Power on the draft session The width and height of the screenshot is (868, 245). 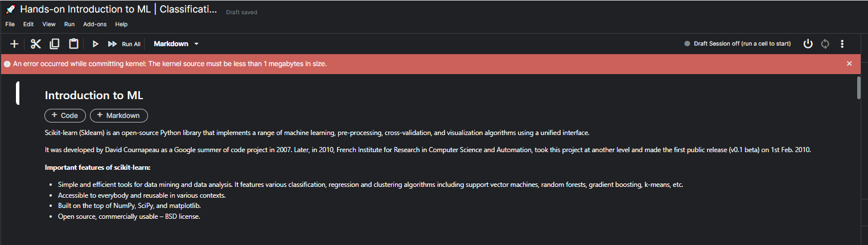pos(808,44)
